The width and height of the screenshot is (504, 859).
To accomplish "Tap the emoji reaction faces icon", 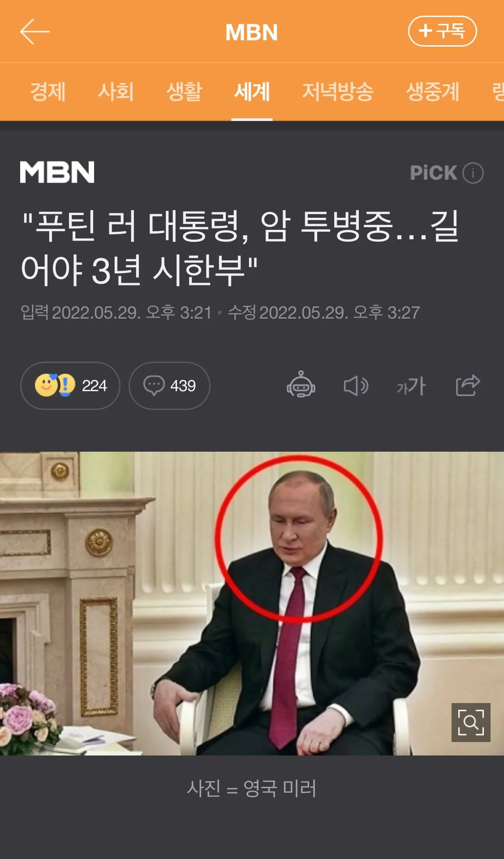I will pos(55,385).
